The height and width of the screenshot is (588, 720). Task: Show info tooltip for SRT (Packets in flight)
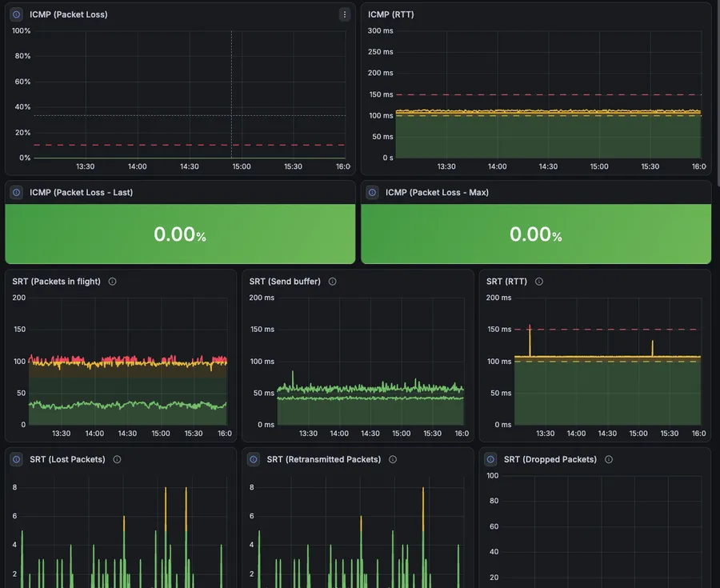112,282
